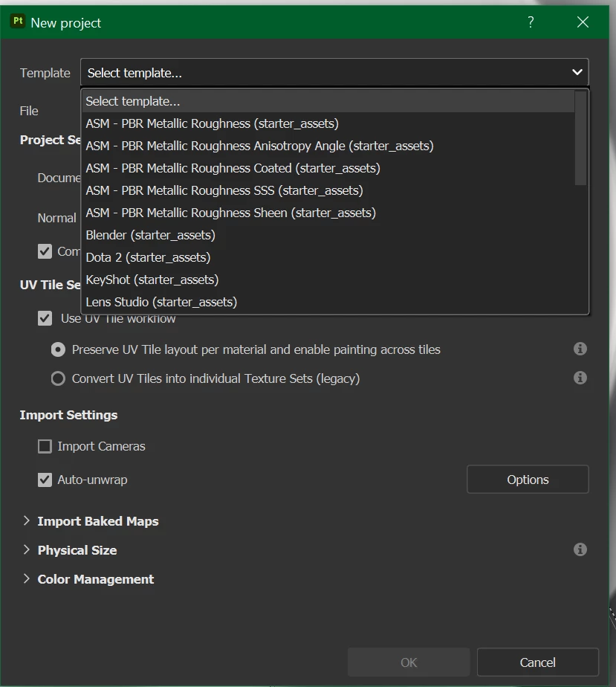Image resolution: width=616 pixels, height=687 pixels.
Task: Enable the Import Cameras checkbox
Action: [x=45, y=446]
